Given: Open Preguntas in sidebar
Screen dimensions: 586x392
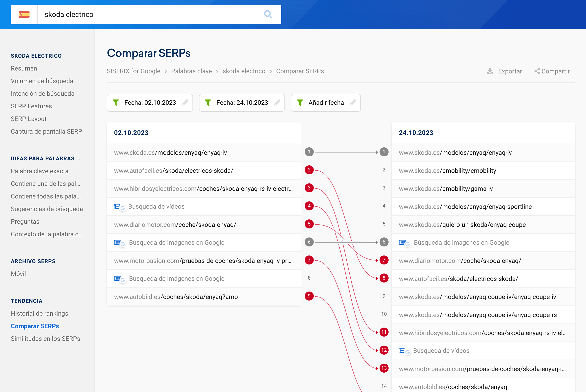Looking at the screenshot, I should tap(25, 221).
